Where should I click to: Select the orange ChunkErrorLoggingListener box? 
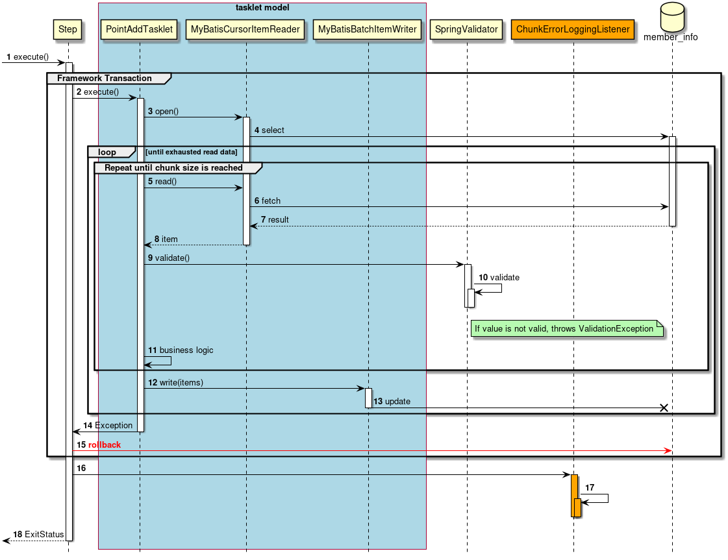click(x=573, y=29)
